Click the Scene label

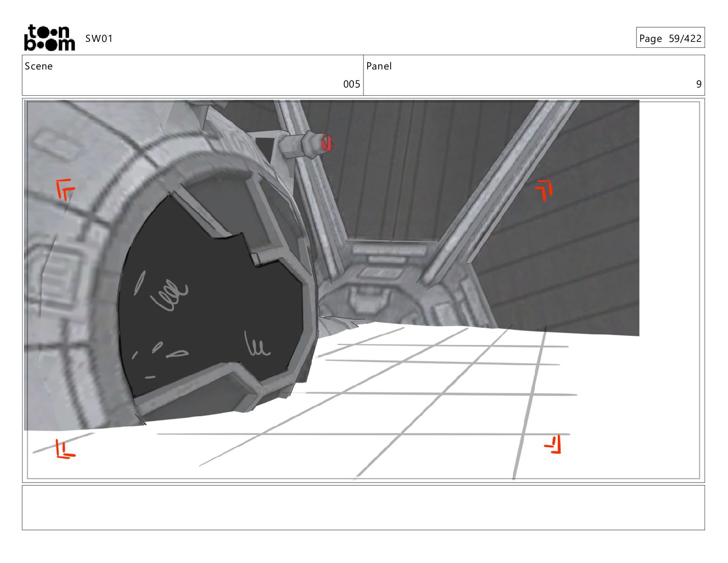(39, 66)
